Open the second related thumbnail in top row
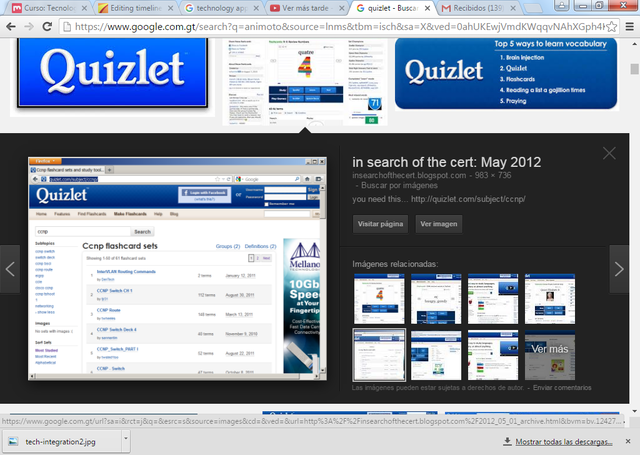The width and height of the screenshot is (640, 455). pyautogui.click(x=436, y=299)
